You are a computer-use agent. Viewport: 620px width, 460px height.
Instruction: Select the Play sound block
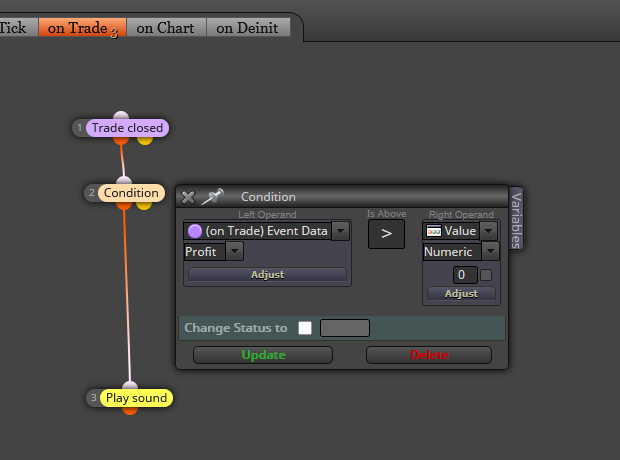coord(136,398)
